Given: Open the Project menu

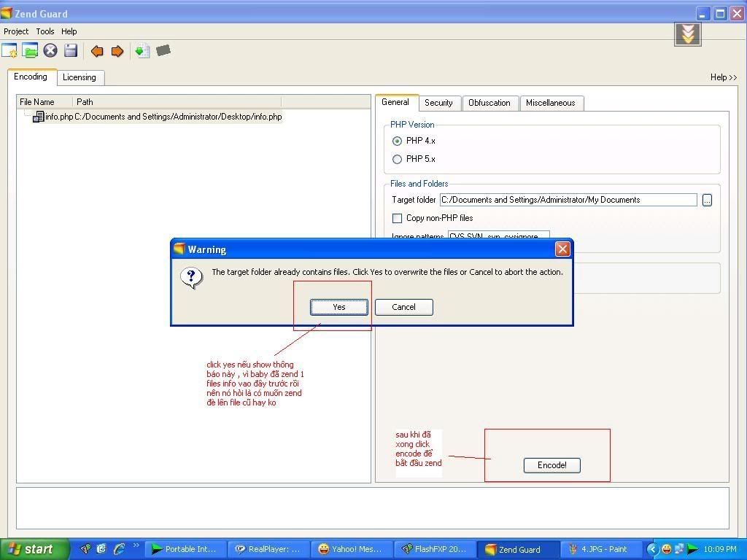Looking at the screenshot, I should pyautogui.click(x=16, y=31).
